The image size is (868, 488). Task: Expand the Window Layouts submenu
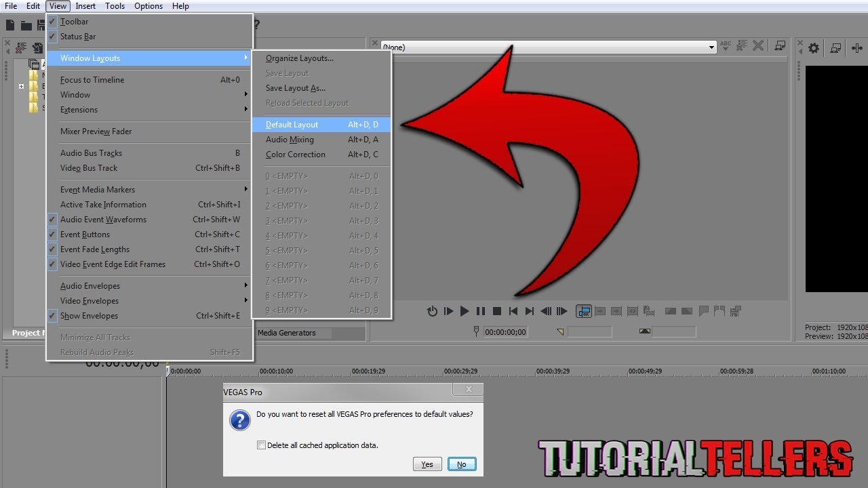click(x=149, y=58)
